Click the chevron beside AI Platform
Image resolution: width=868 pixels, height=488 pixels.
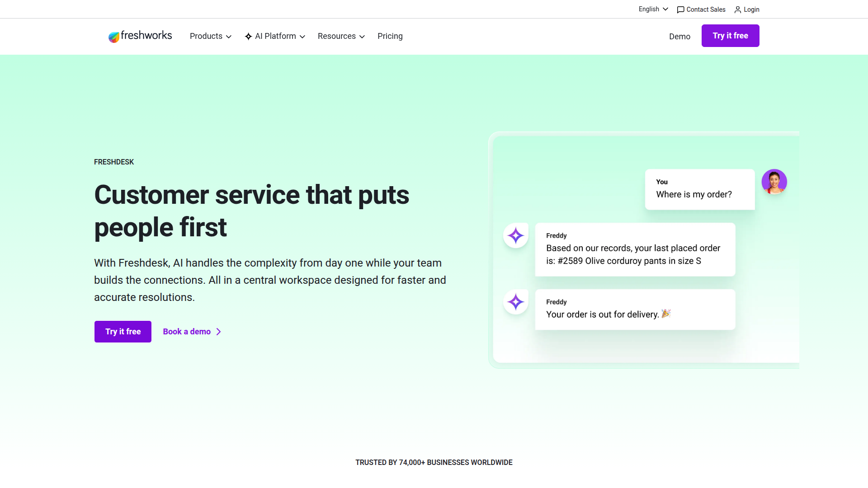(x=302, y=37)
